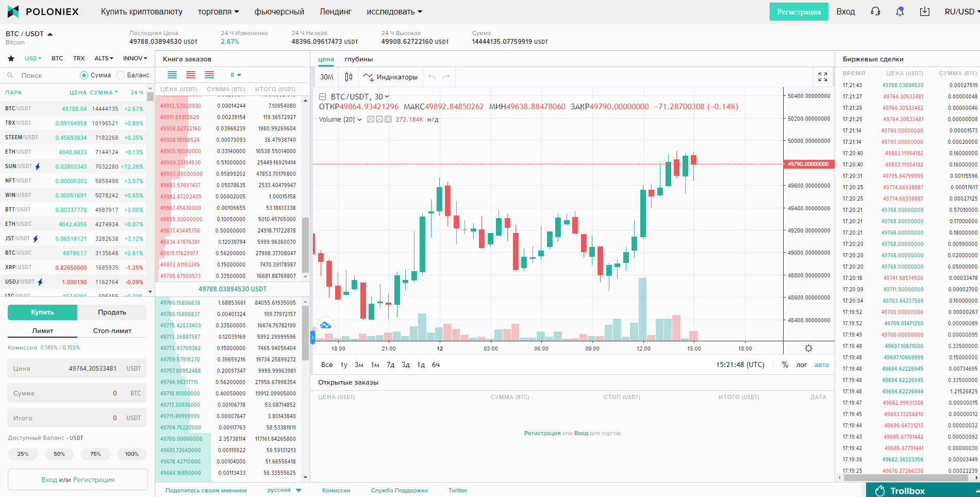This screenshot has width=980, height=497.
Task: Click the Вход link in header
Action: pyautogui.click(x=845, y=11)
